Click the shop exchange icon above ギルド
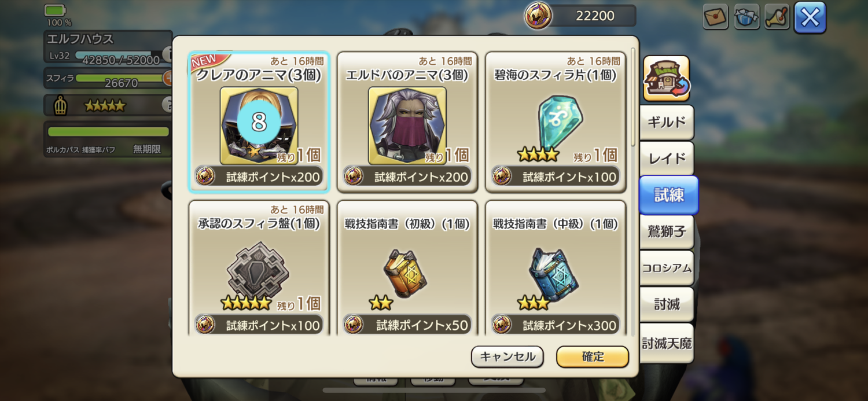 667,79
